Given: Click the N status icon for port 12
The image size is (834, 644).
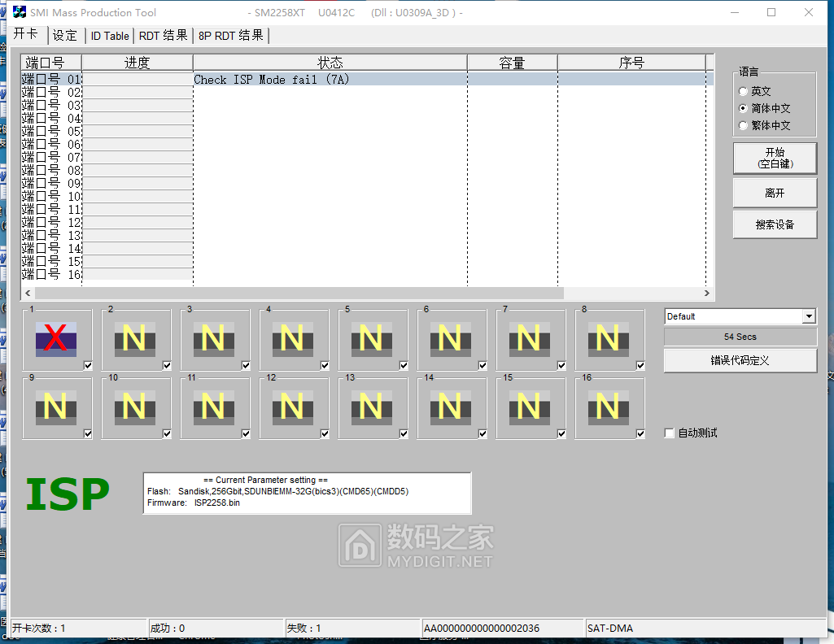Looking at the screenshot, I should pyautogui.click(x=293, y=407).
